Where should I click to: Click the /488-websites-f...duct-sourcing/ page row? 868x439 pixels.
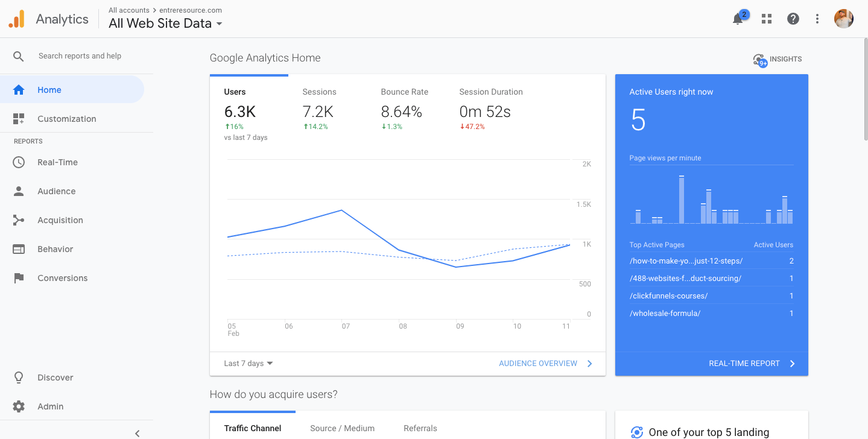click(711, 279)
